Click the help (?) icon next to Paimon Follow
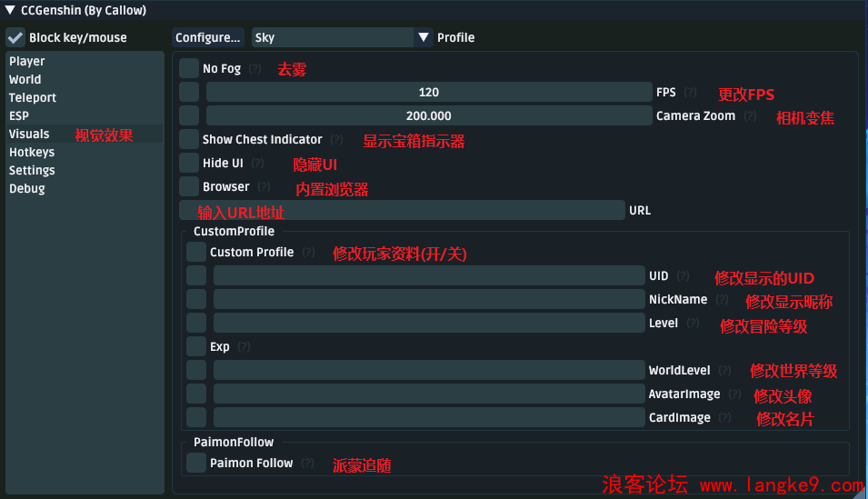This screenshot has width=868, height=499. (x=308, y=464)
